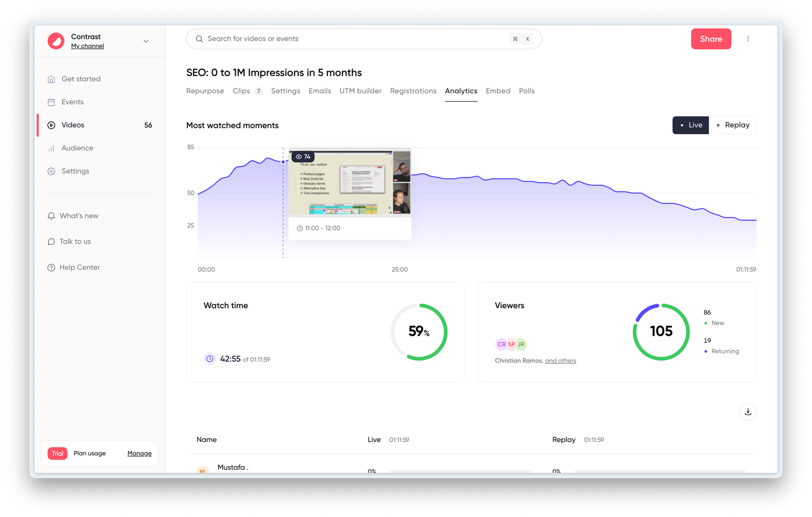The width and height of the screenshot is (812, 517).
Task: Open What's new bell icon
Action: tap(51, 216)
